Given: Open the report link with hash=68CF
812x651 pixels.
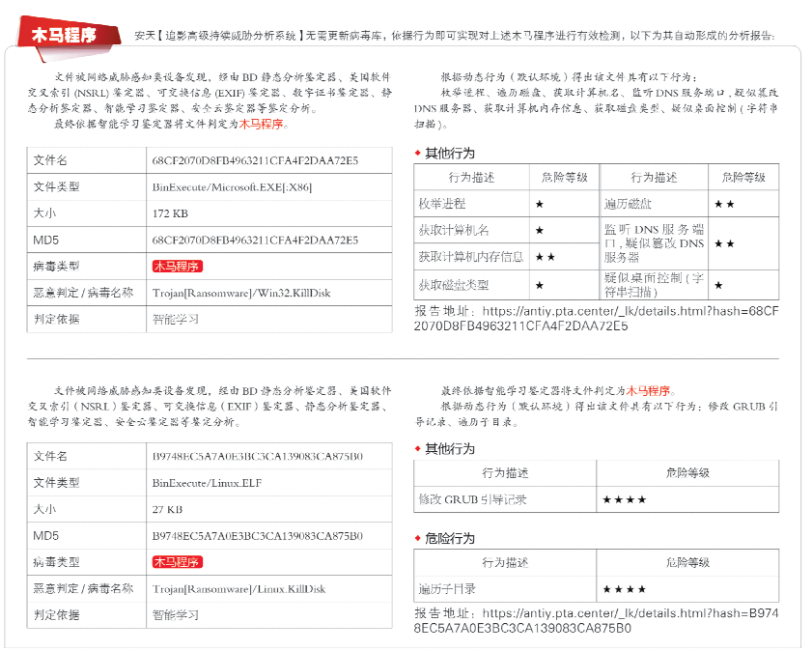Looking at the screenshot, I should click(x=596, y=319).
